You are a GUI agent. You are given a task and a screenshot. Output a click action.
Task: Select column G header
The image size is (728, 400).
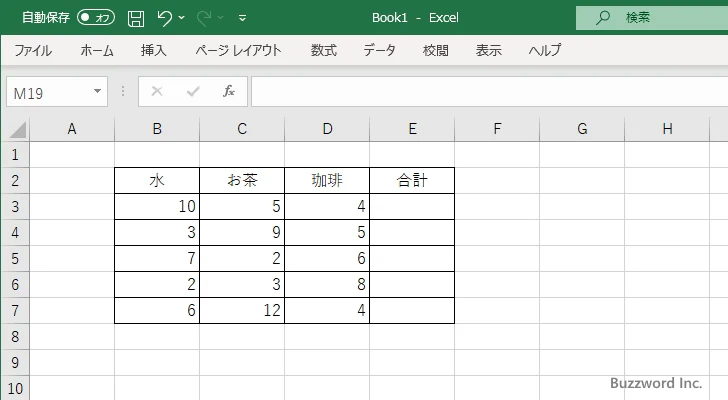[x=582, y=129]
